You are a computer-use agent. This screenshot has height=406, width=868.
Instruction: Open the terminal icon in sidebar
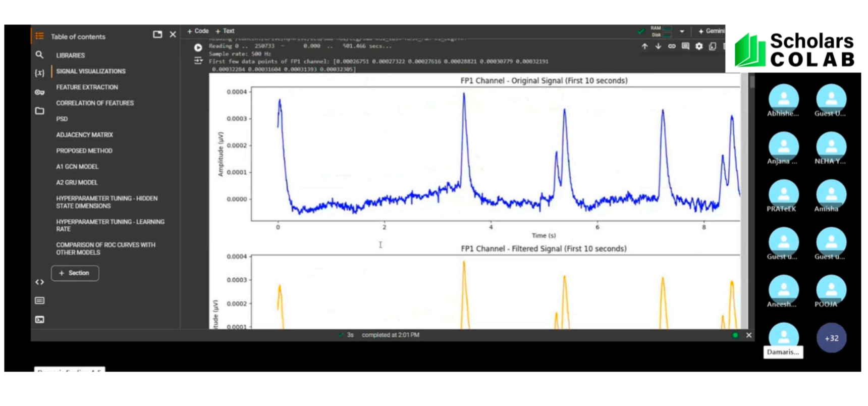coord(39,320)
